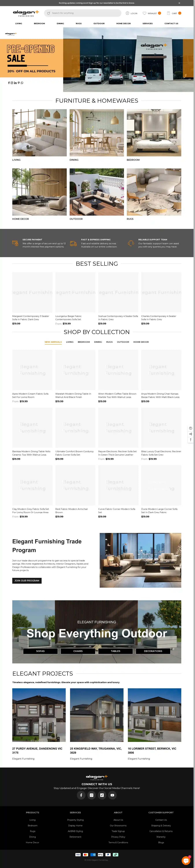Viewport: 195px width, 868px height.
Task: Open the footer YouTube icon
Action: (x=112, y=795)
